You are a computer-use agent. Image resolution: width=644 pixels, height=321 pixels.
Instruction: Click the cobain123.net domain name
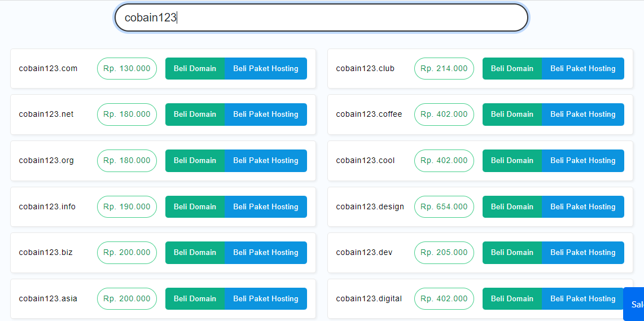46,115
